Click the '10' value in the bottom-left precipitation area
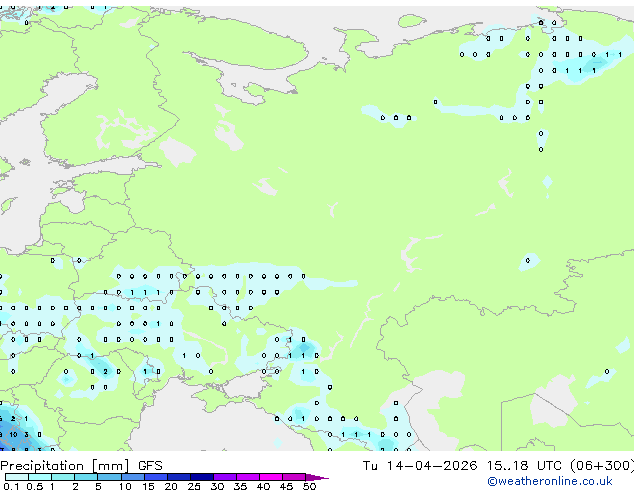 (13, 435)
